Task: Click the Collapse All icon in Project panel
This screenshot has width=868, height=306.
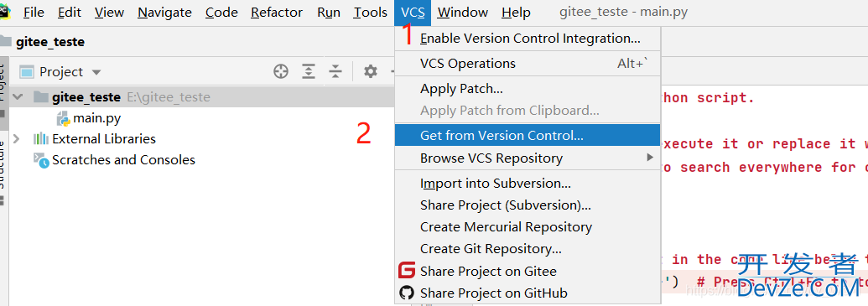Action: [x=335, y=71]
